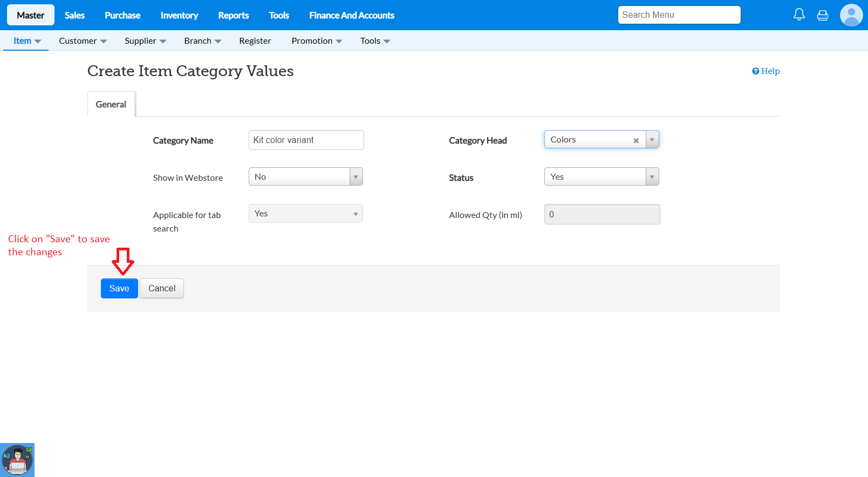868x477 pixels.
Task: Expand the Item submenu
Action: click(x=27, y=41)
